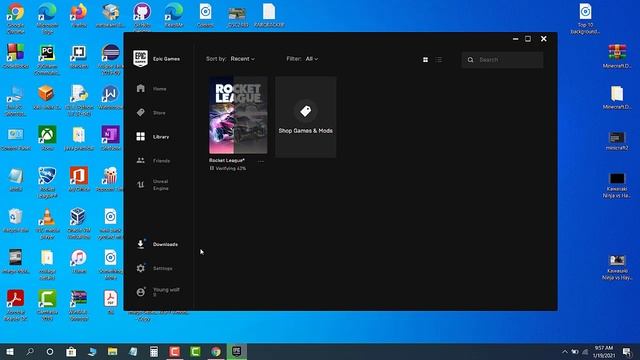Switch library to list view

tap(439, 60)
